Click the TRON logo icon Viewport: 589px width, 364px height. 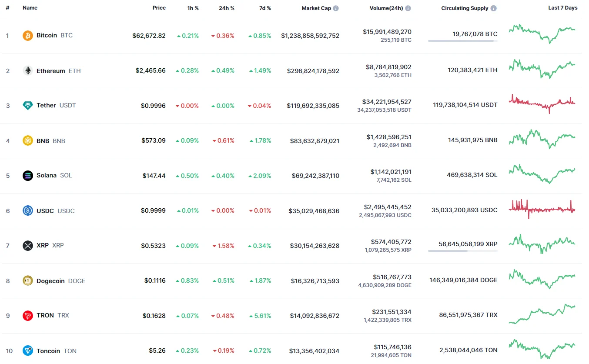click(28, 316)
